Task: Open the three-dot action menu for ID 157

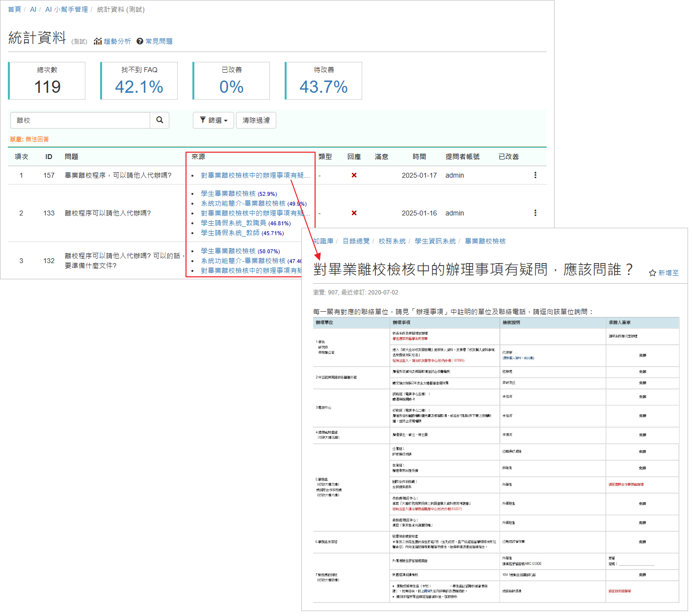Action: coord(535,175)
